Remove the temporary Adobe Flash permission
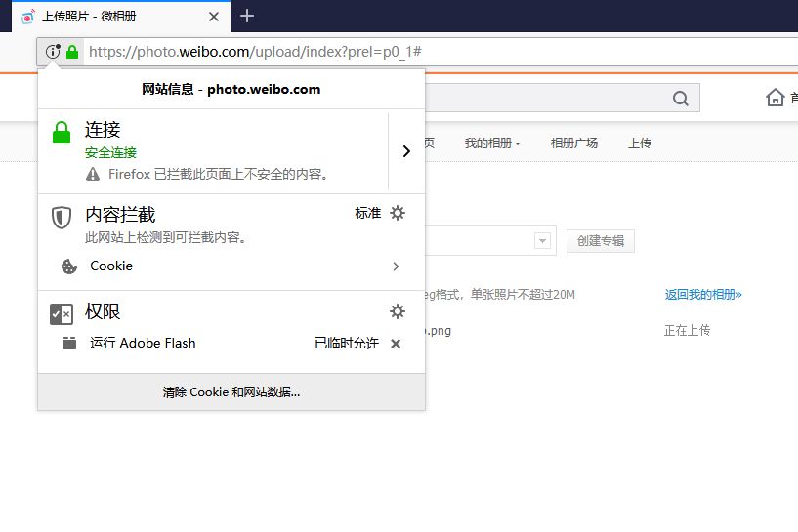798x532 pixels. (396, 344)
